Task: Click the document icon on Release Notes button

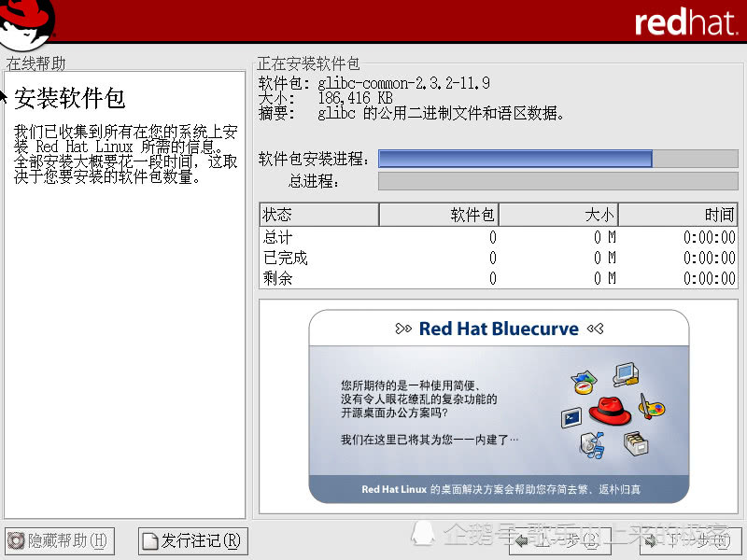Action: tap(150, 541)
